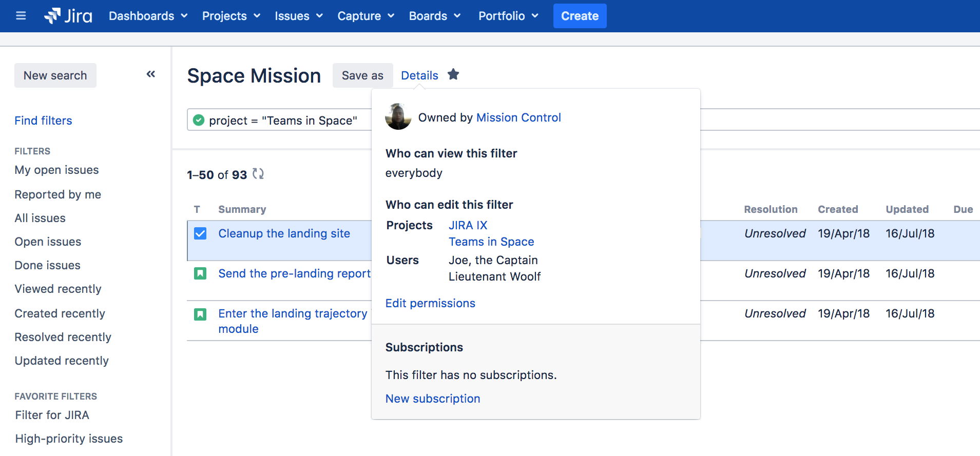980x456 pixels.
Task: Collapse the filters sidebar with the double-chevron
Action: point(151,74)
